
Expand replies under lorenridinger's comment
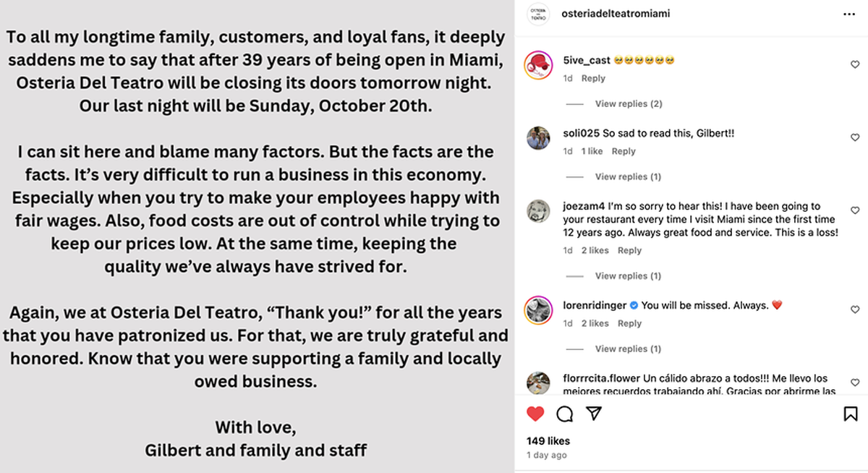tap(627, 349)
